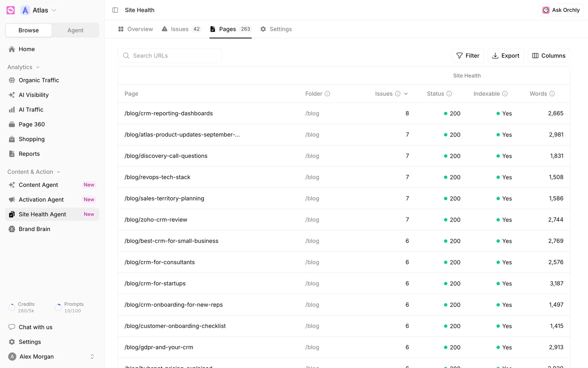Switch to the Issues tab

(x=181, y=29)
